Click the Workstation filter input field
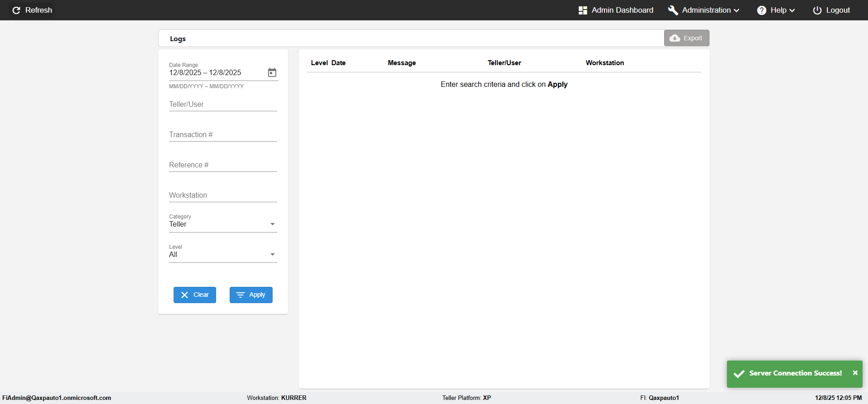 pos(223,195)
